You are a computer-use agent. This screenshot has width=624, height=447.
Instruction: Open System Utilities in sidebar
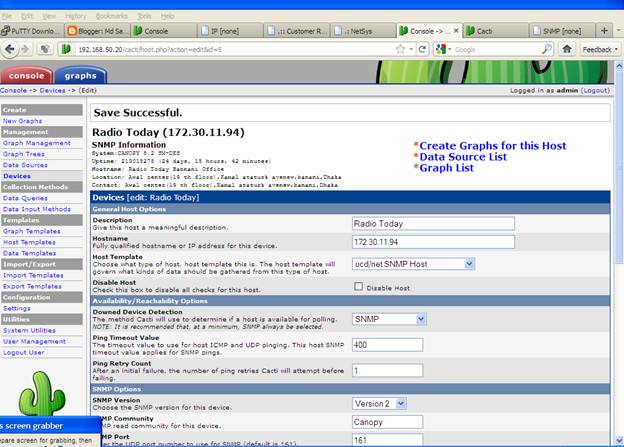click(29, 330)
